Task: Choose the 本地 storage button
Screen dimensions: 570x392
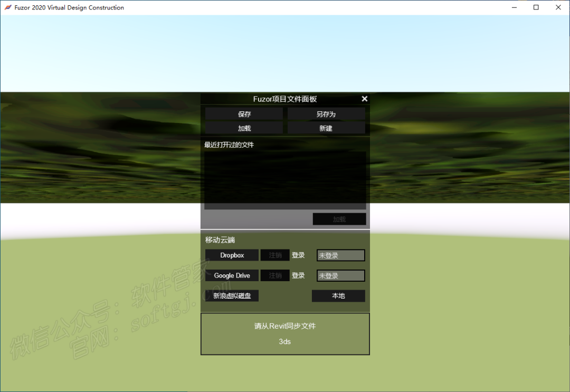Action: (338, 296)
